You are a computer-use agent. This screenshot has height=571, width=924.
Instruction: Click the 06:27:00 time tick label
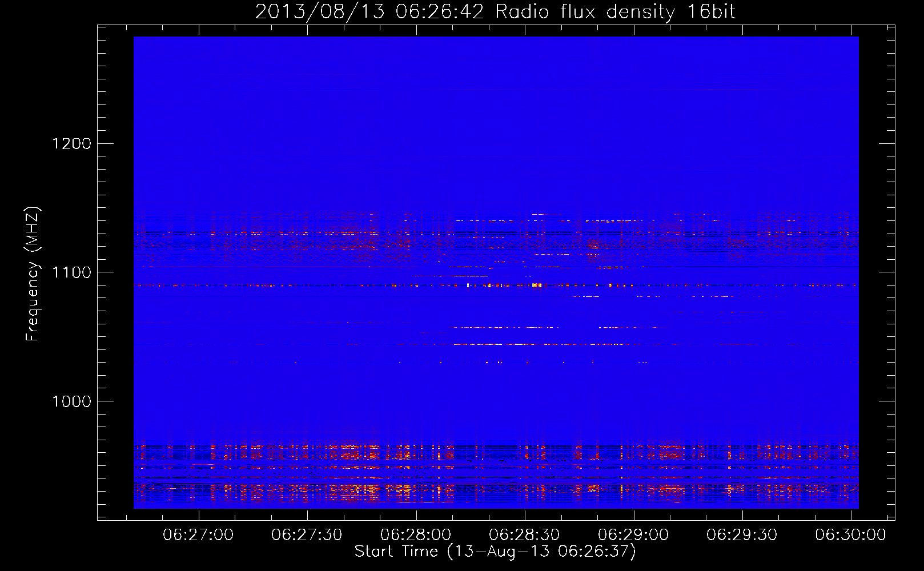click(x=198, y=535)
